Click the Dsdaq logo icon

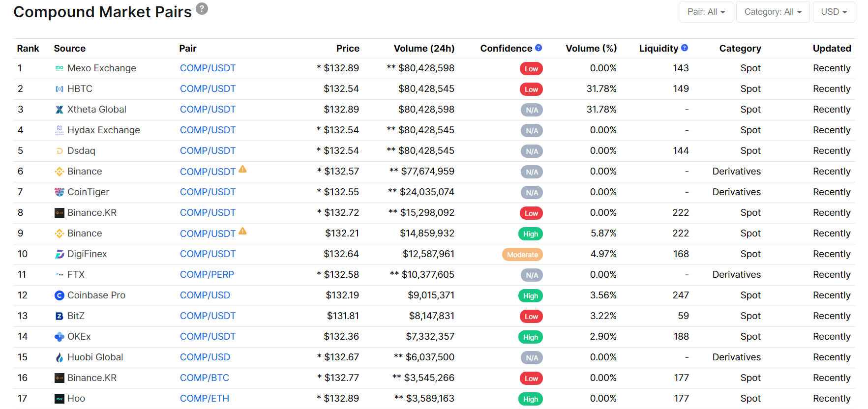coord(60,151)
